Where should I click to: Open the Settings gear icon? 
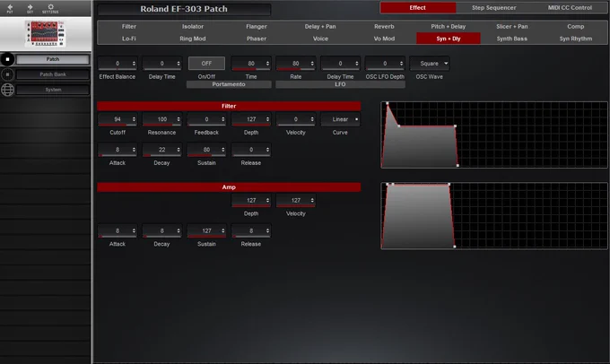50,8
